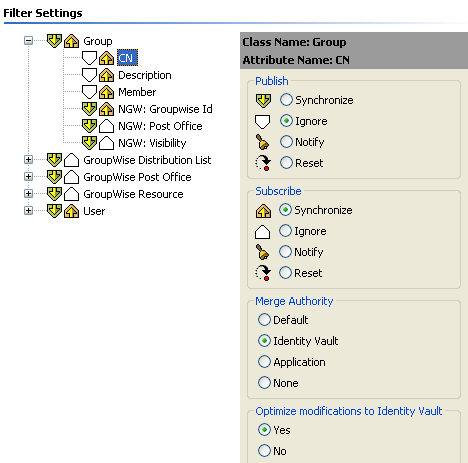
Task: Collapse the Group tree node
Action: pos(29,41)
